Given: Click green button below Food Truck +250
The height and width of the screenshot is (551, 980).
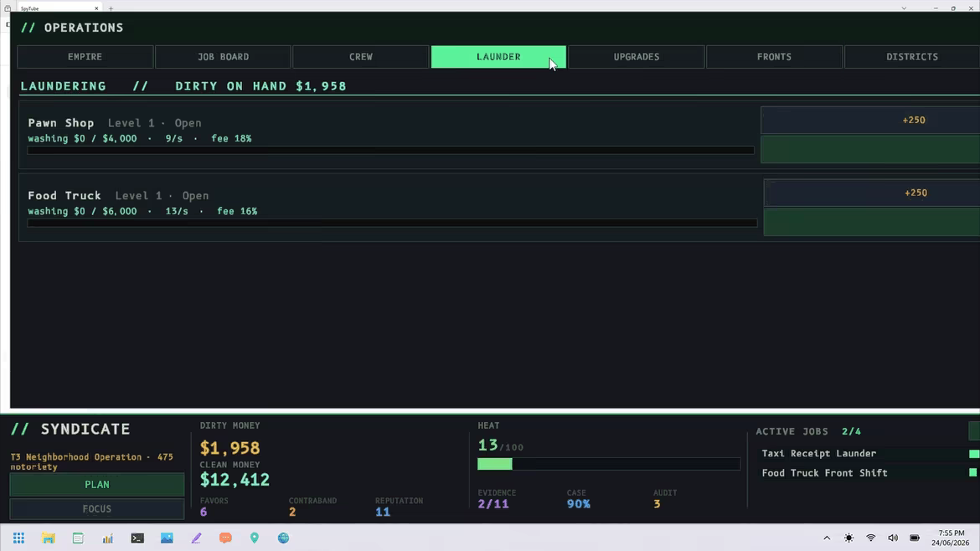Looking at the screenshot, I should tap(872, 223).
